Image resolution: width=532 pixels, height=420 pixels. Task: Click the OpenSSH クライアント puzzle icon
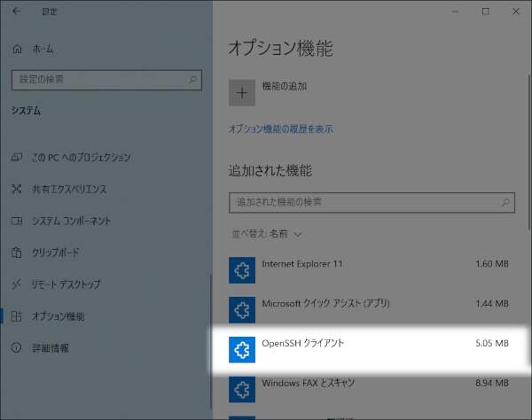tap(242, 350)
